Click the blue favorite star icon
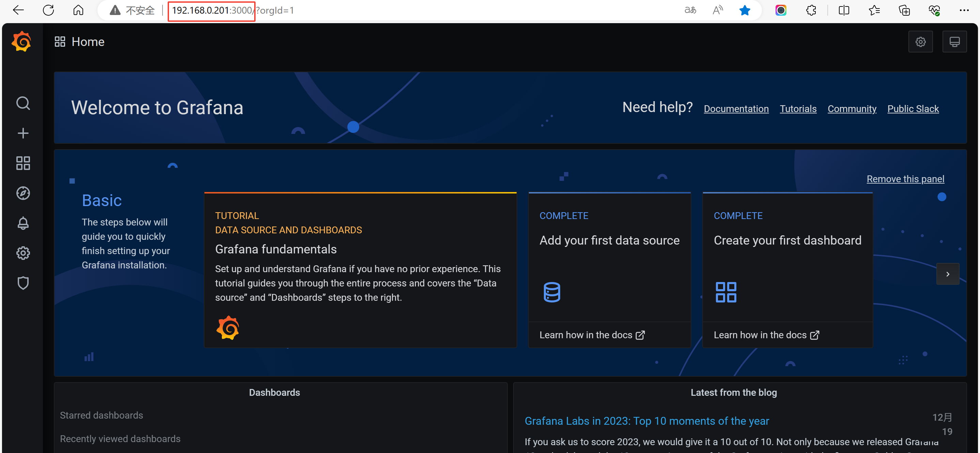Screen dimensions: 980x453 (x=745, y=10)
